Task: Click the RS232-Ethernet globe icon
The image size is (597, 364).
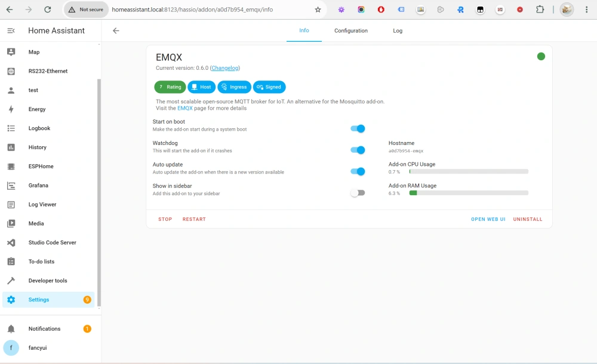Action: [11, 71]
